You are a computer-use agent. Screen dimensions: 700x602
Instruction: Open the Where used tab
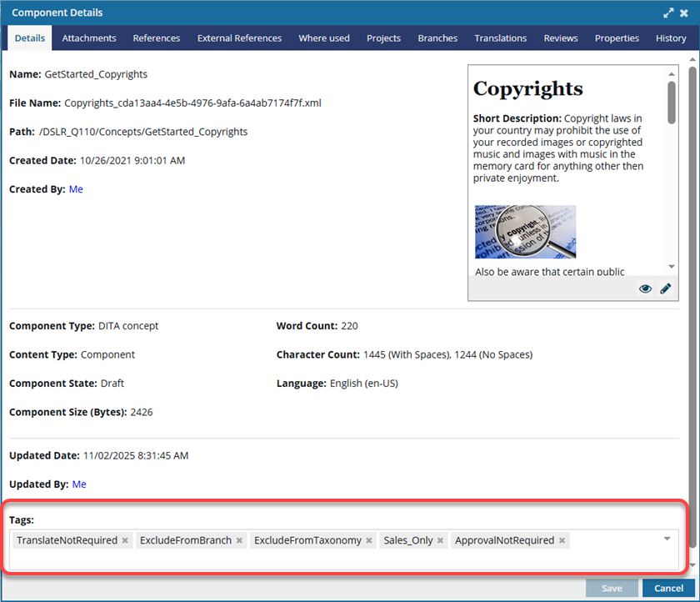click(324, 38)
